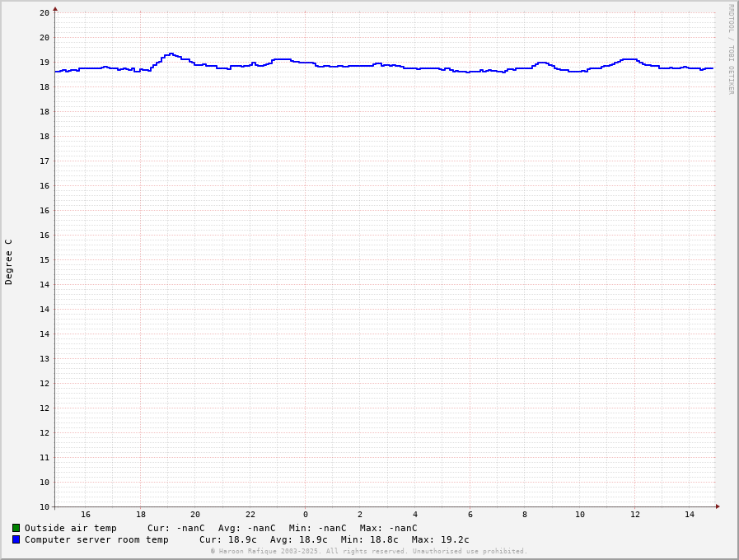Image resolution: width=739 pixels, height=560 pixels.
Task: Click the "Avg: 18.9c" server room value
Action: (x=298, y=539)
